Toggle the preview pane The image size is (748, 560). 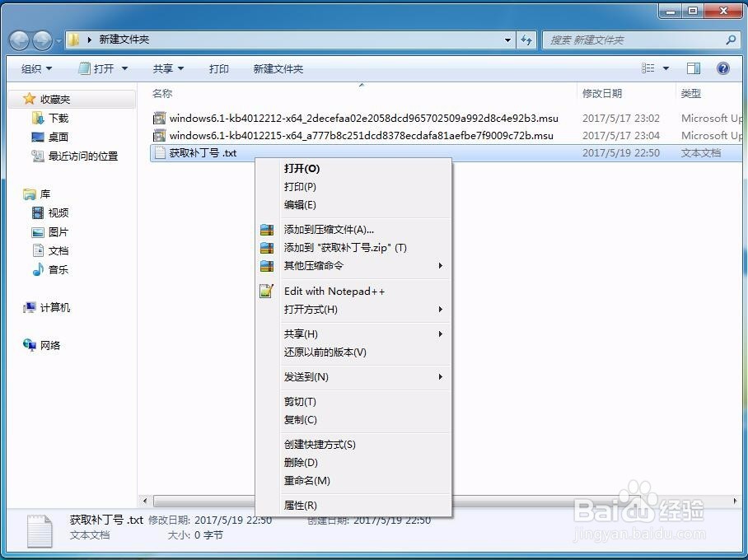click(693, 68)
